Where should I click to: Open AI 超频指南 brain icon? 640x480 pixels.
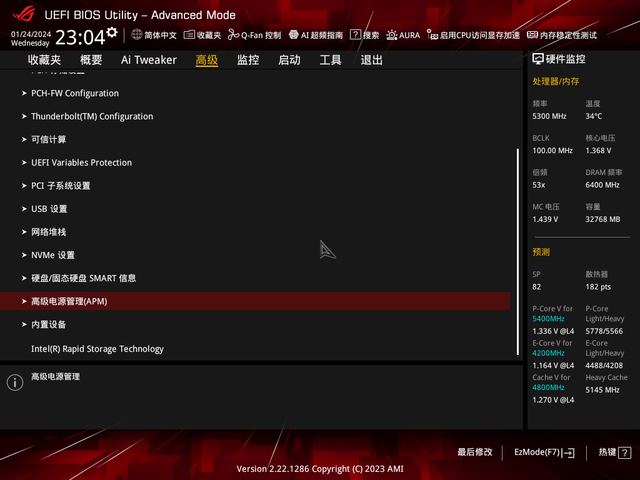pos(293,35)
